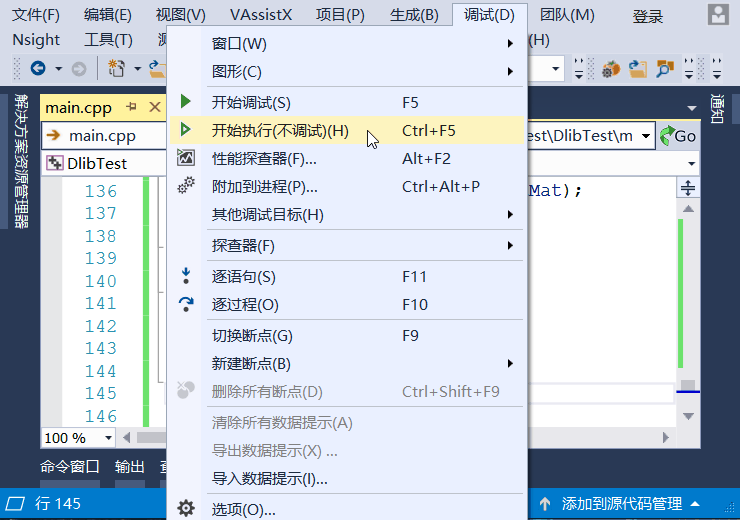Pin the main.cpp tab
The height and width of the screenshot is (520, 740).
coord(131,107)
